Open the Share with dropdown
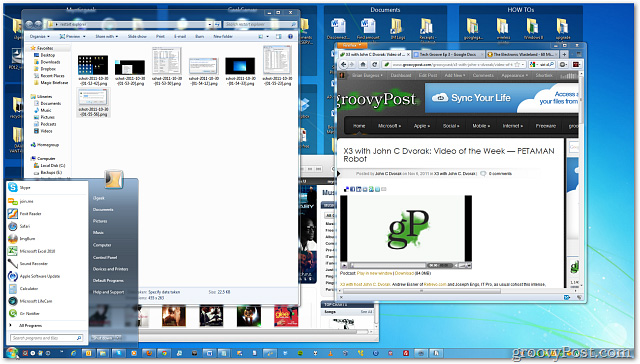 point(107,36)
